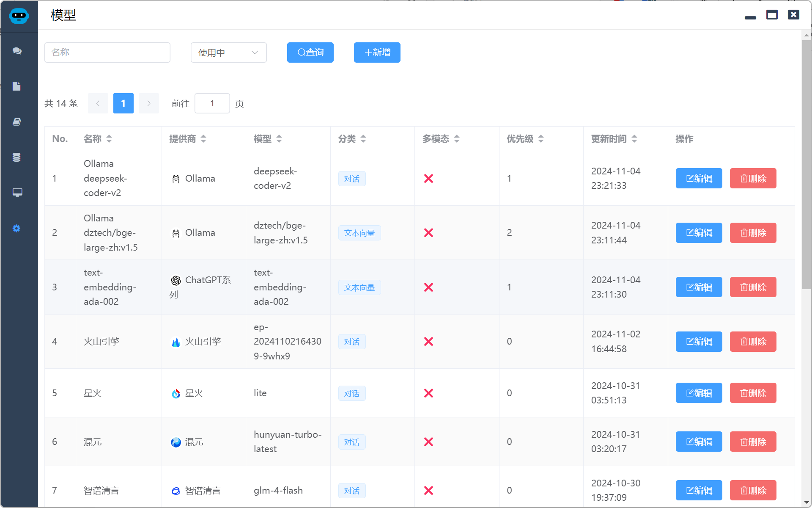
Task: Open the 使用中 status dropdown
Action: click(229, 52)
